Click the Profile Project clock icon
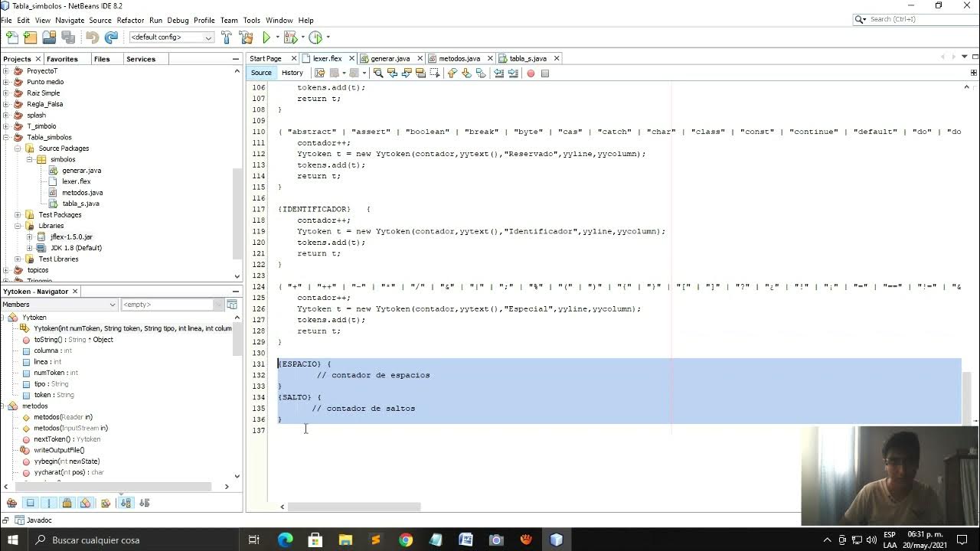The height and width of the screenshot is (551, 980). 315,37
